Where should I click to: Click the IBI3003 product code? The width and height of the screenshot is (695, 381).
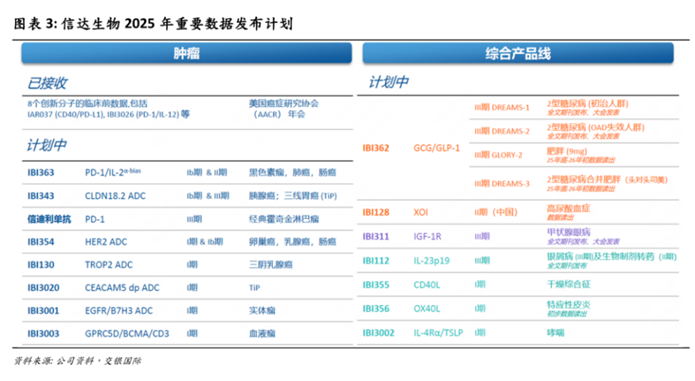pos(43,334)
